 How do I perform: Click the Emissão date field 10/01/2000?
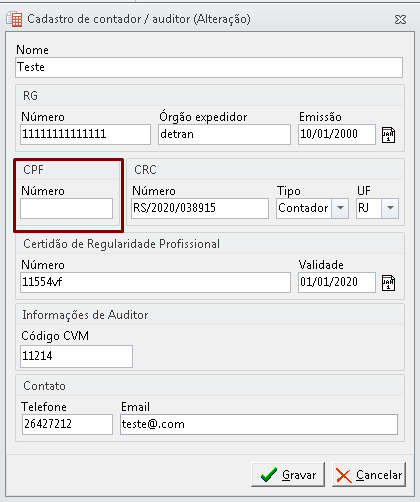pyautogui.click(x=337, y=135)
